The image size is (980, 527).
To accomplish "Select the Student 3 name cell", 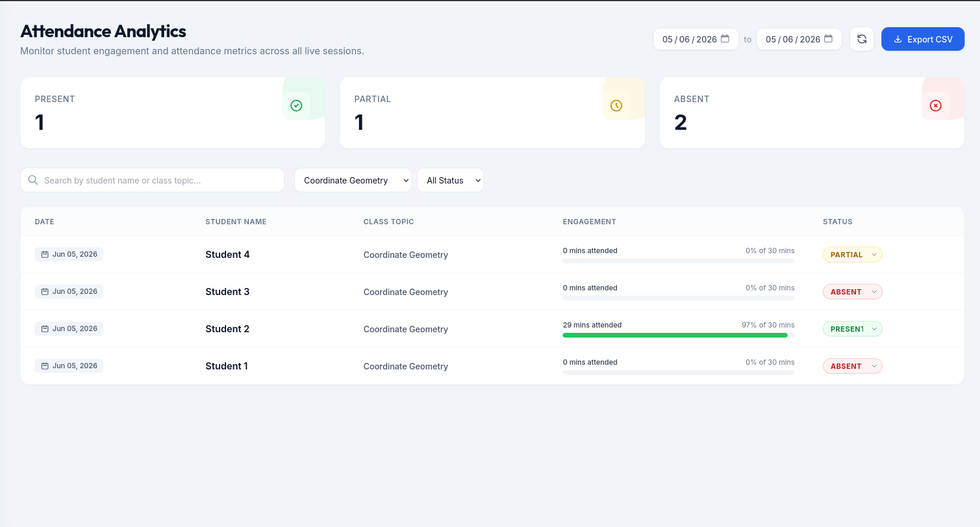I will [x=227, y=292].
